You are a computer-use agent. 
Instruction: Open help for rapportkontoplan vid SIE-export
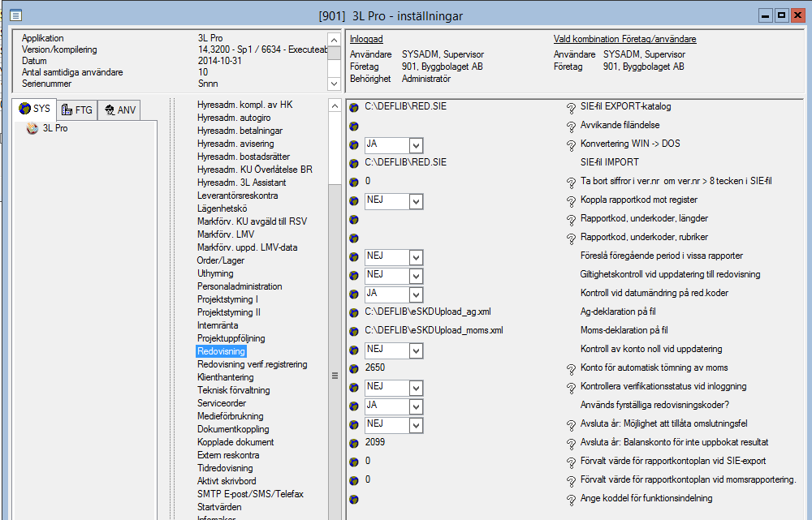(x=571, y=462)
